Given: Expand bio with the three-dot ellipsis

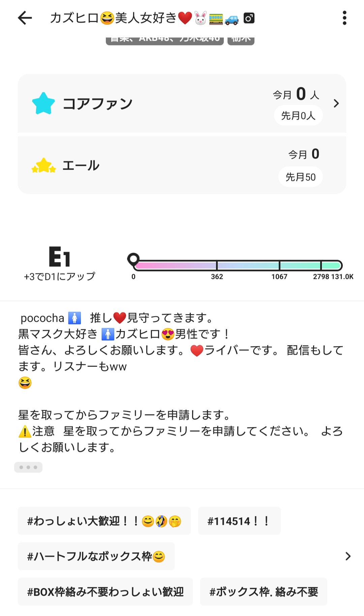Looking at the screenshot, I should click(x=28, y=467).
